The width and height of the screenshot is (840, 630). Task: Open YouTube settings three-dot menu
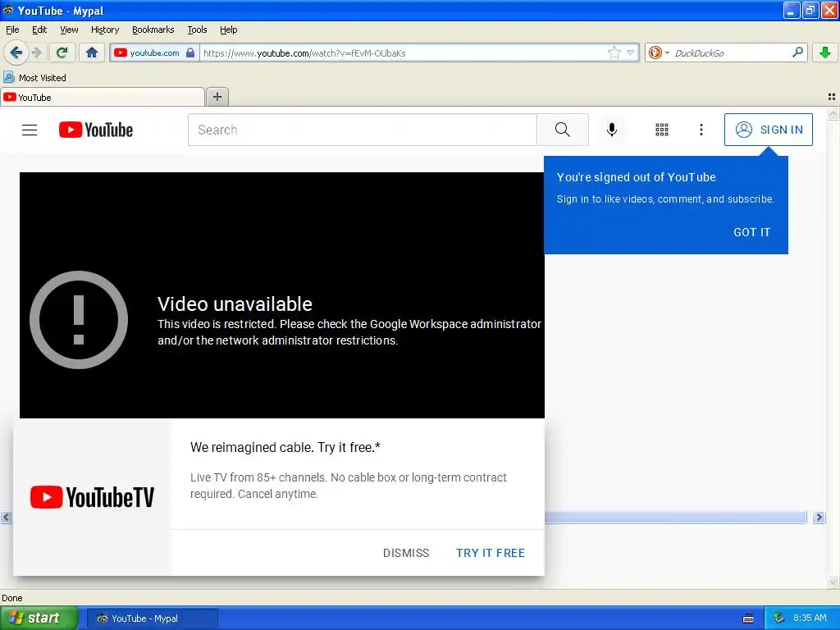point(701,130)
